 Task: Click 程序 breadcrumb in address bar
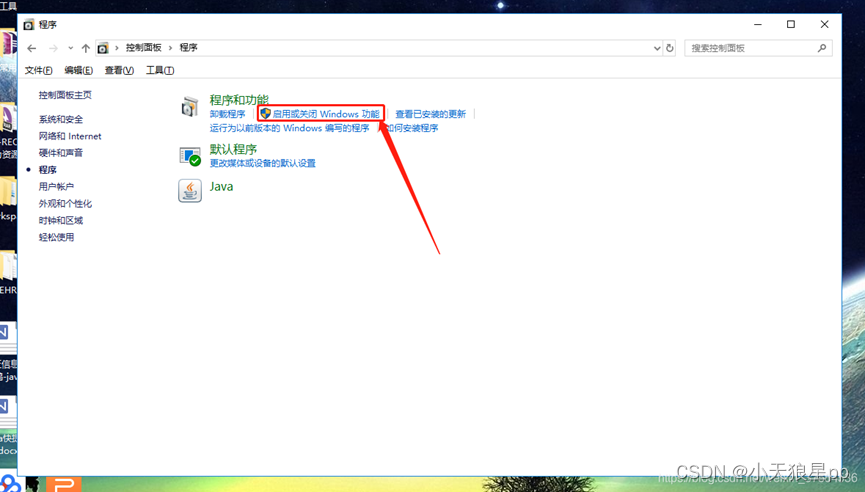pos(189,48)
